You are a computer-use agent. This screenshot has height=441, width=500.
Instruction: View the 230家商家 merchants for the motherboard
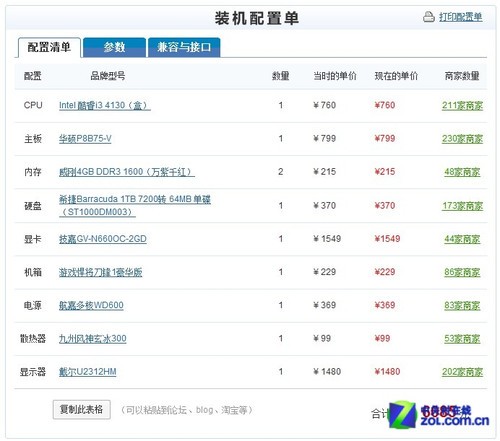[x=462, y=139]
